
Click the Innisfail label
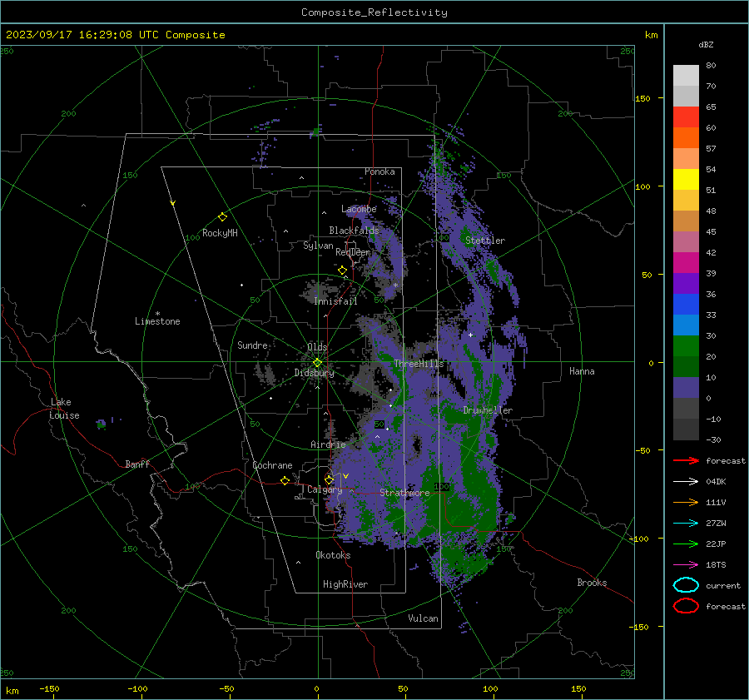[335, 301]
